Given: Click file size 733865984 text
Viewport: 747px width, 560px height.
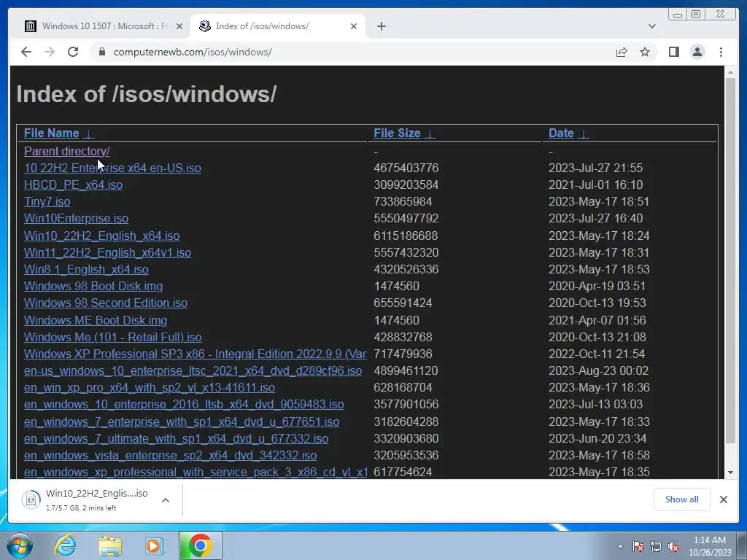Looking at the screenshot, I should pos(403,201).
